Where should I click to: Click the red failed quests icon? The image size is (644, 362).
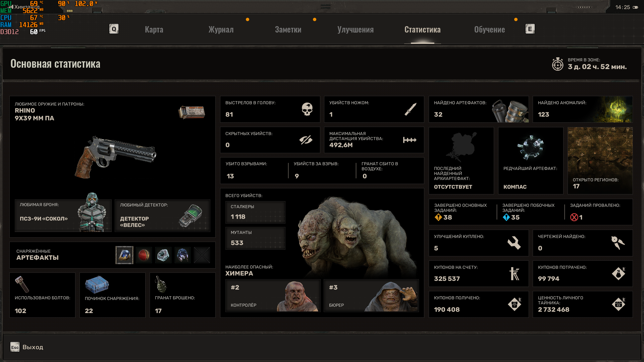point(574,217)
